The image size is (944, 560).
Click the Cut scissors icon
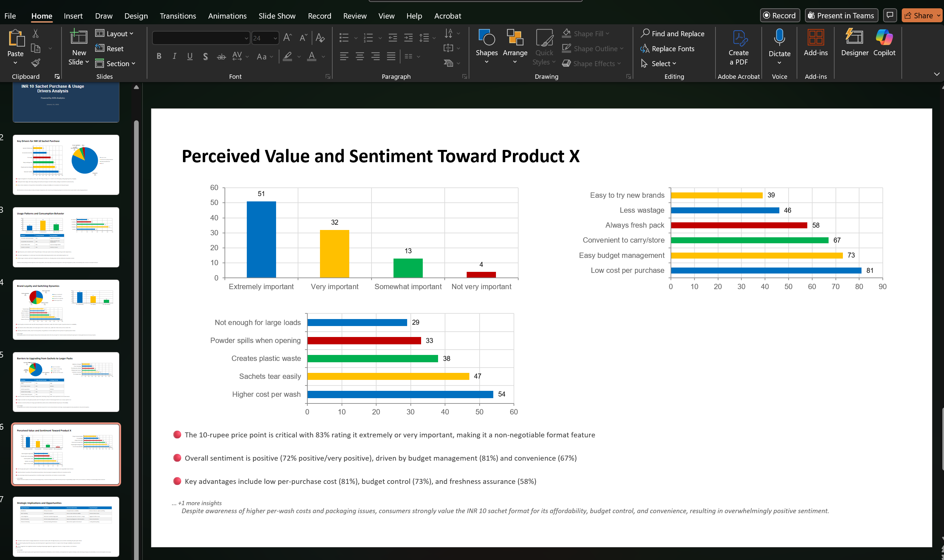coord(36,34)
